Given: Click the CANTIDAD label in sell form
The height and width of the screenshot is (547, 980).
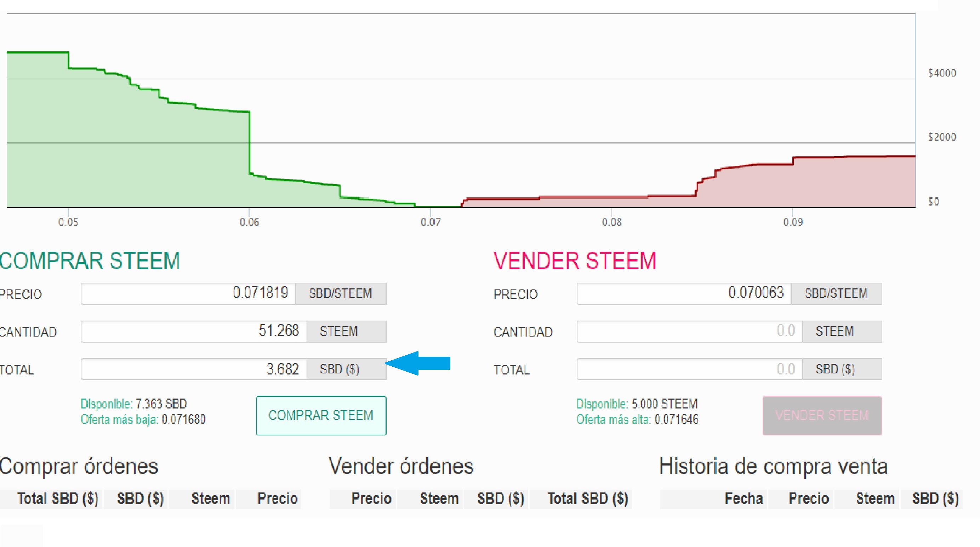Looking at the screenshot, I should [523, 332].
